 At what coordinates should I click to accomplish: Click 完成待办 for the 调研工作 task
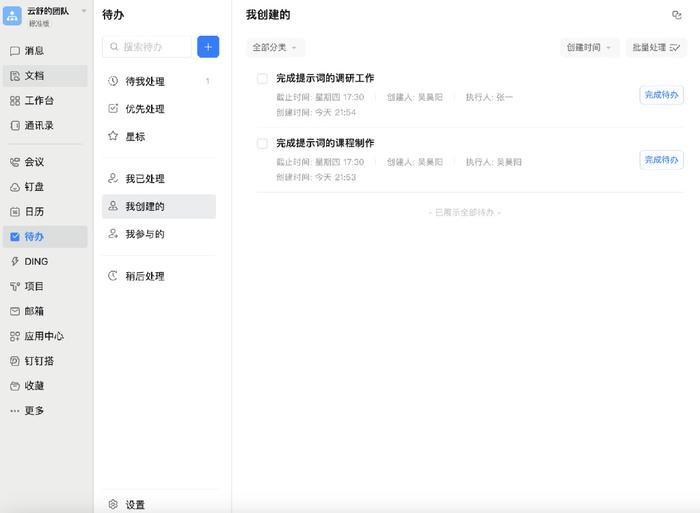(661, 95)
